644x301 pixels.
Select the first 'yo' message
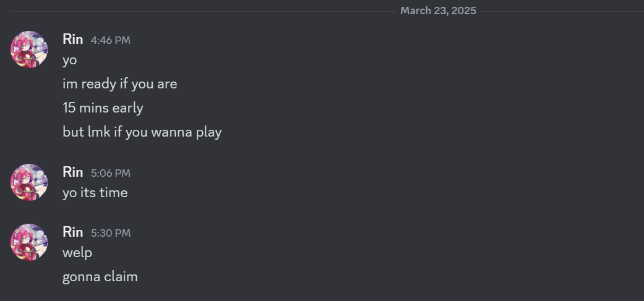click(x=70, y=61)
